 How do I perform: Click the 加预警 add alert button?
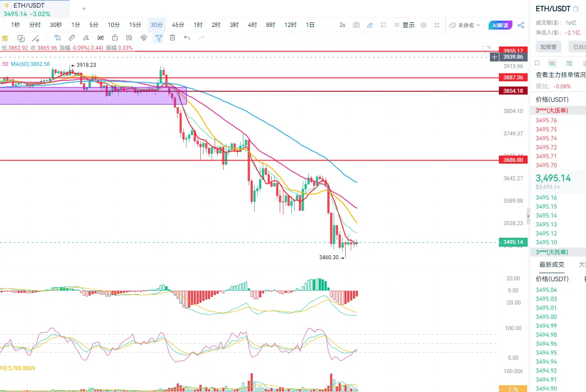pyautogui.click(x=548, y=47)
